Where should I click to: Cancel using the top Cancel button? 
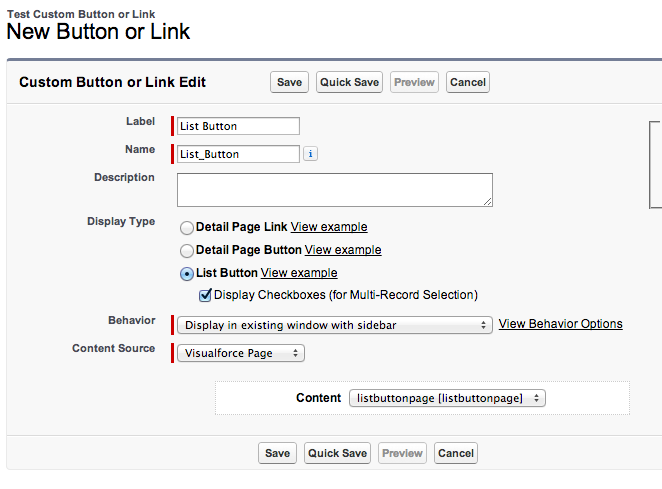[468, 82]
